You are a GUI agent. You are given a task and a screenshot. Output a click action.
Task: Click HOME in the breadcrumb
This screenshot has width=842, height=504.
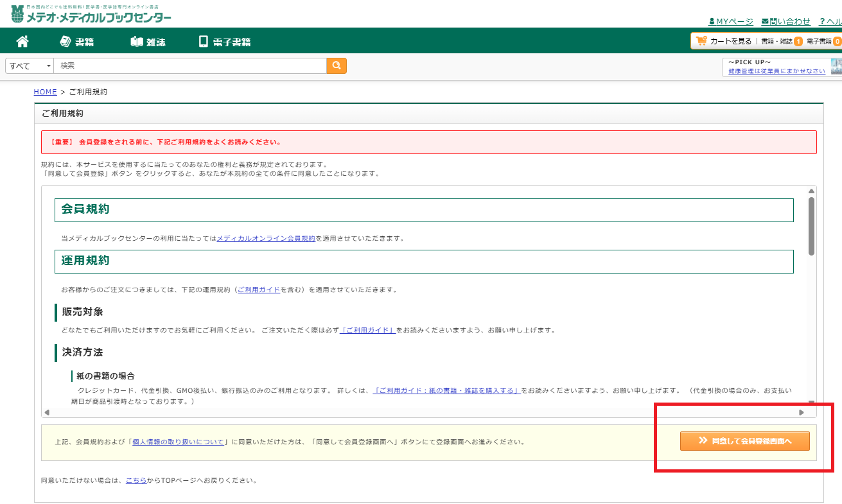tap(45, 92)
